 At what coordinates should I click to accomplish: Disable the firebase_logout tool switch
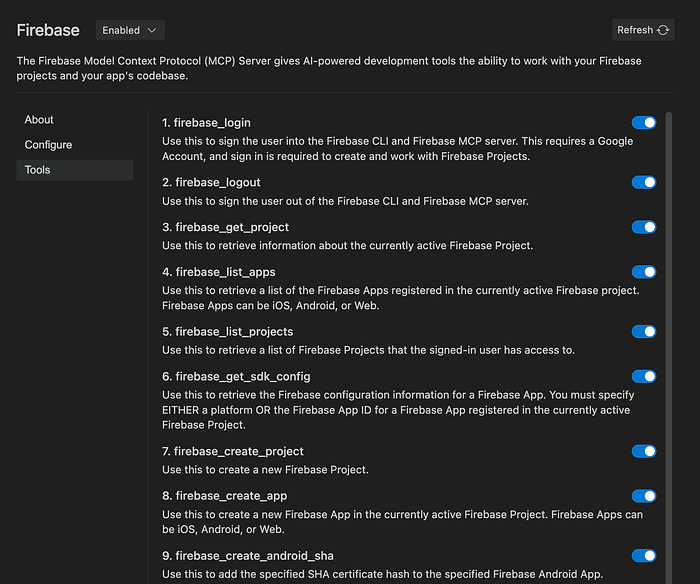point(643,182)
